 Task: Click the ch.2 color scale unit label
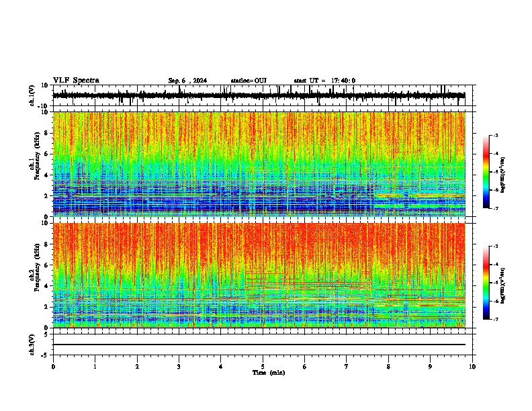pyautogui.click(x=503, y=286)
